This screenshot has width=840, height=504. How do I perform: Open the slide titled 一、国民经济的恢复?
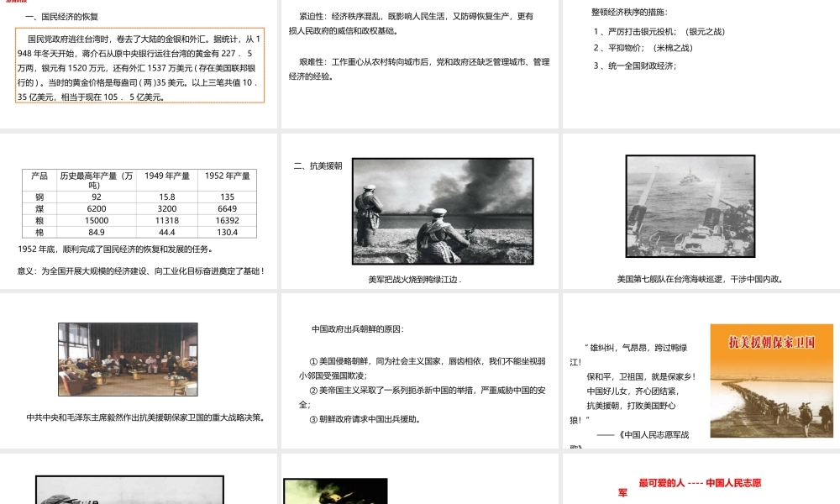pos(139,64)
